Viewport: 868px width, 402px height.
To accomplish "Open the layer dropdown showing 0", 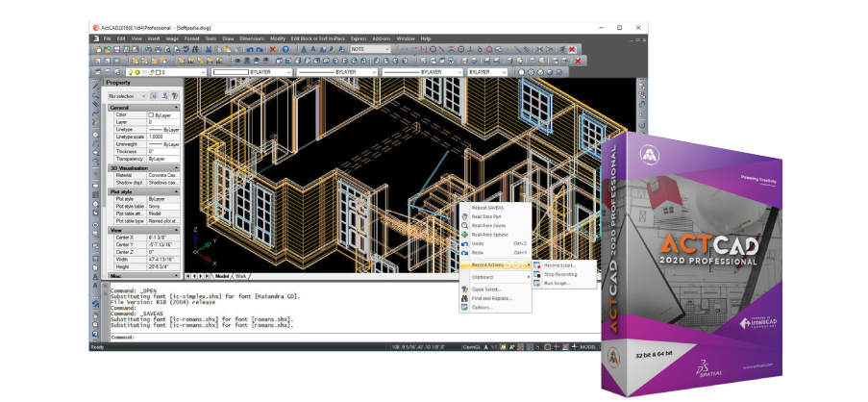I will coord(166,72).
